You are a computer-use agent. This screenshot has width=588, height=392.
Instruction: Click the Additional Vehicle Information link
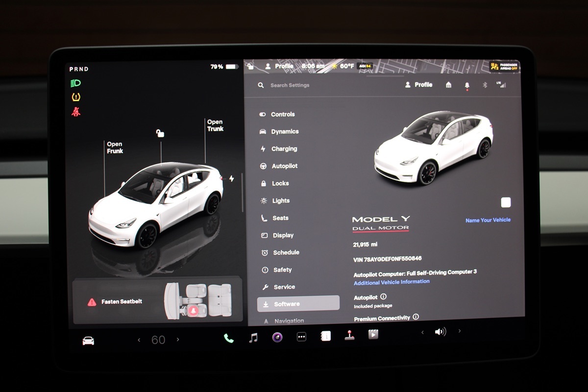click(x=392, y=282)
